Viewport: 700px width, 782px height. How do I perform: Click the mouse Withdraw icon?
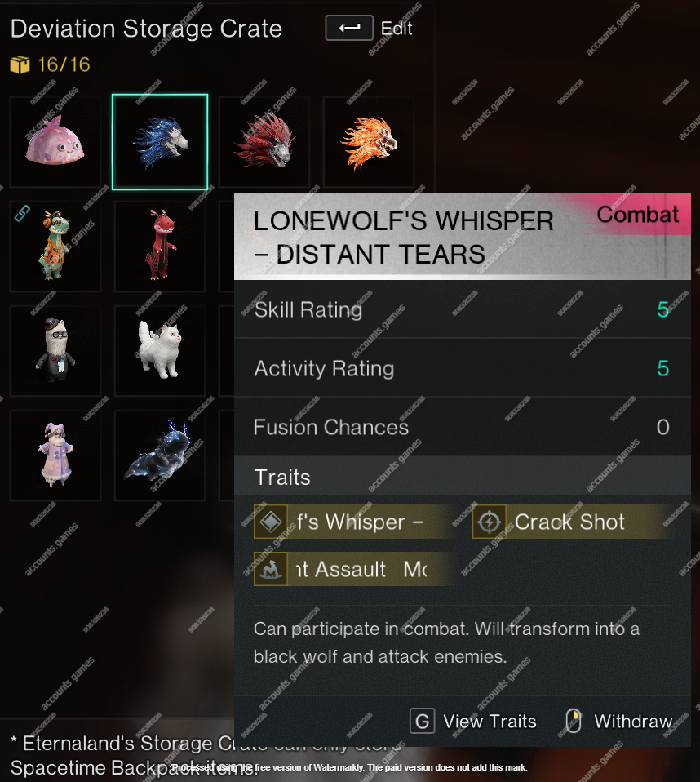[574, 721]
